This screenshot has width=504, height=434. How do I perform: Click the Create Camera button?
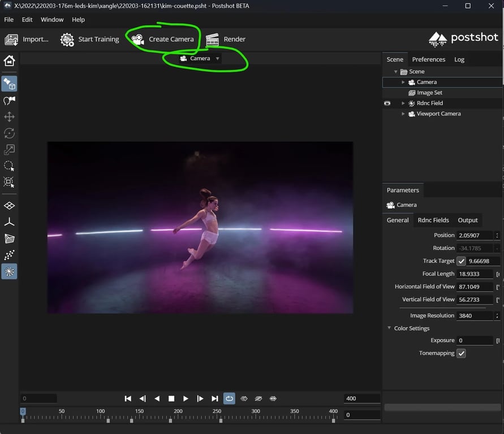tap(163, 39)
